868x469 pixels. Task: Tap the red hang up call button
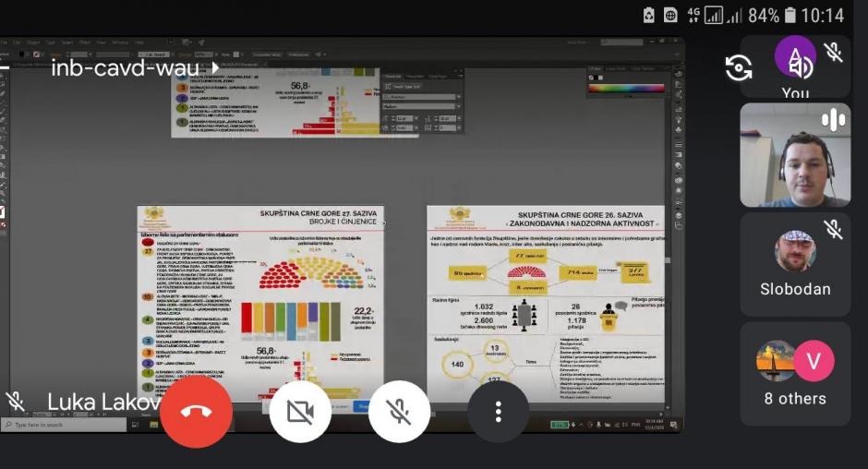[x=196, y=412]
